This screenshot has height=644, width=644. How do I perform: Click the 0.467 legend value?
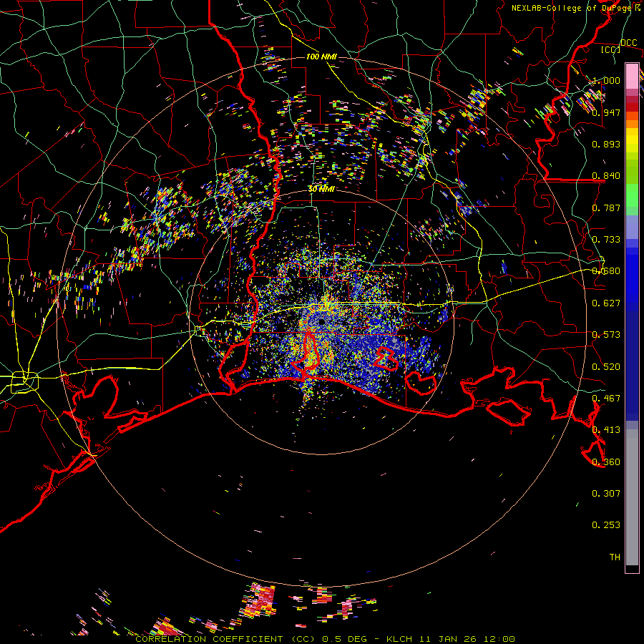pos(606,399)
